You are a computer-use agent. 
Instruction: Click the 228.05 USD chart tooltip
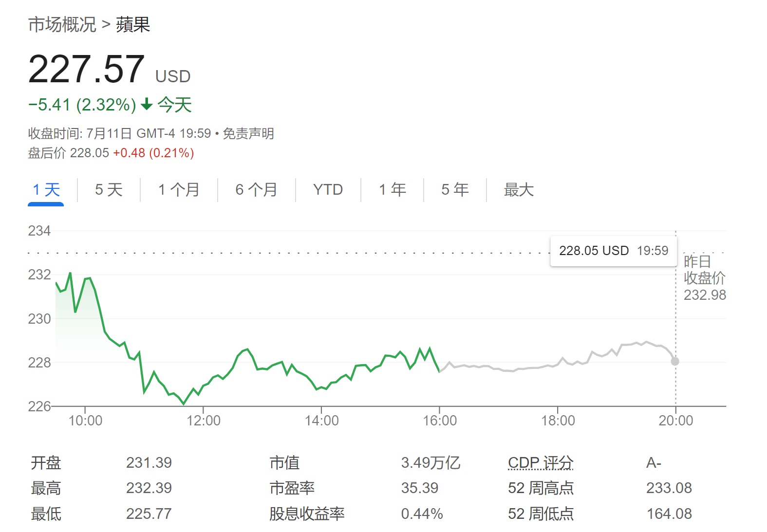tap(613, 251)
